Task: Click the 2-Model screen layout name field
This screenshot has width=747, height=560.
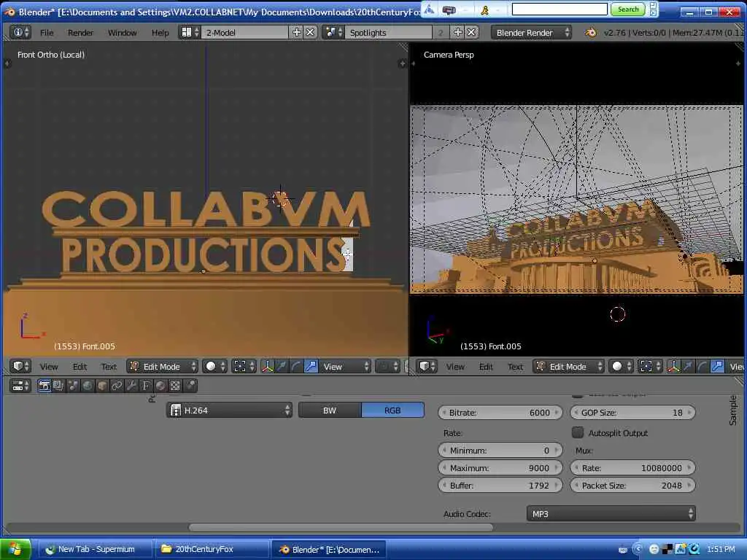Action: coord(245,32)
